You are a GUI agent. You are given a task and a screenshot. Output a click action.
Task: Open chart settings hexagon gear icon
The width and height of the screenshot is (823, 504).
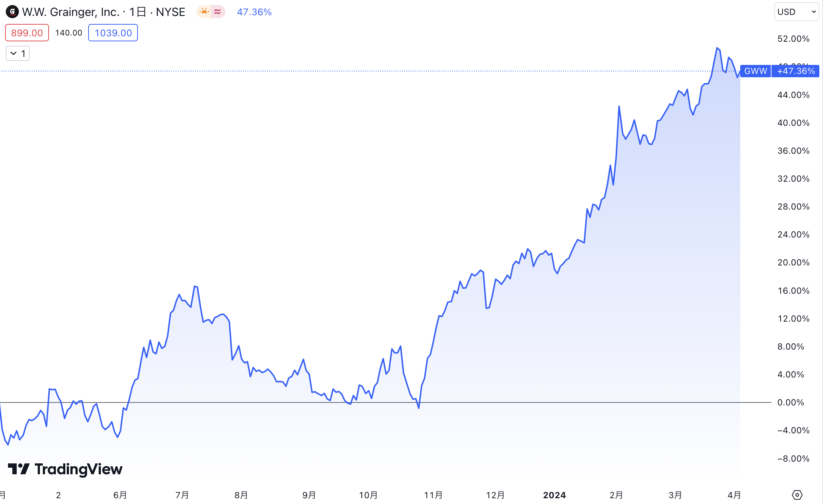797,495
